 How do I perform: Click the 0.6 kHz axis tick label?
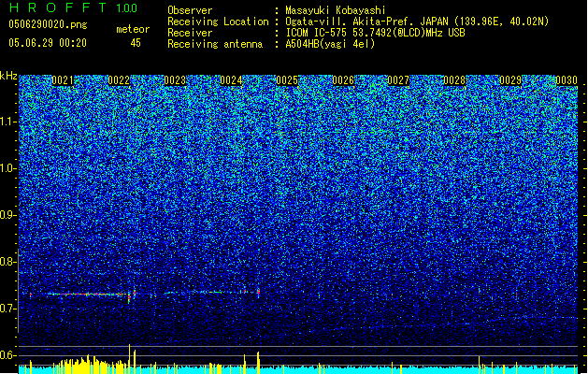[7, 355]
